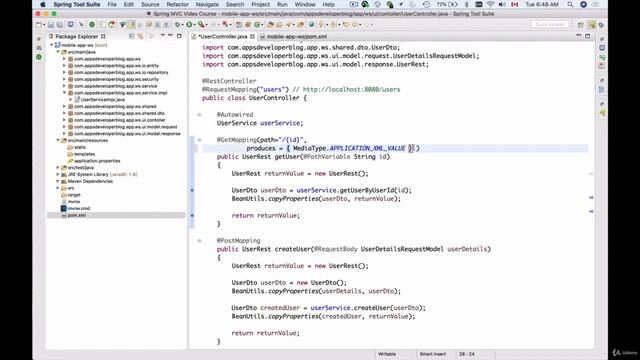Collapse all in Package Explorer
The height and width of the screenshot is (360, 640).
[x=132, y=36]
